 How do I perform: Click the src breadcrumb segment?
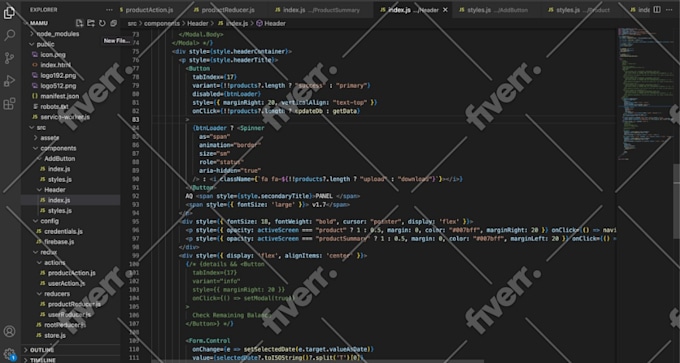(x=132, y=23)
